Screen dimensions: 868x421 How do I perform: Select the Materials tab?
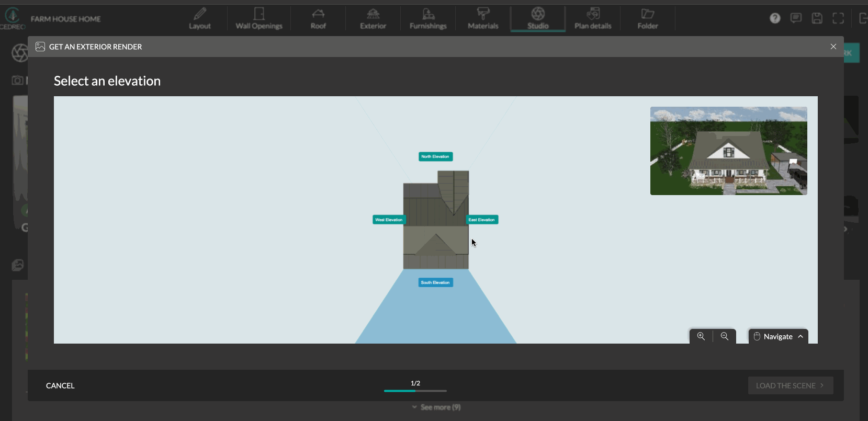click(x=483, y=19)
